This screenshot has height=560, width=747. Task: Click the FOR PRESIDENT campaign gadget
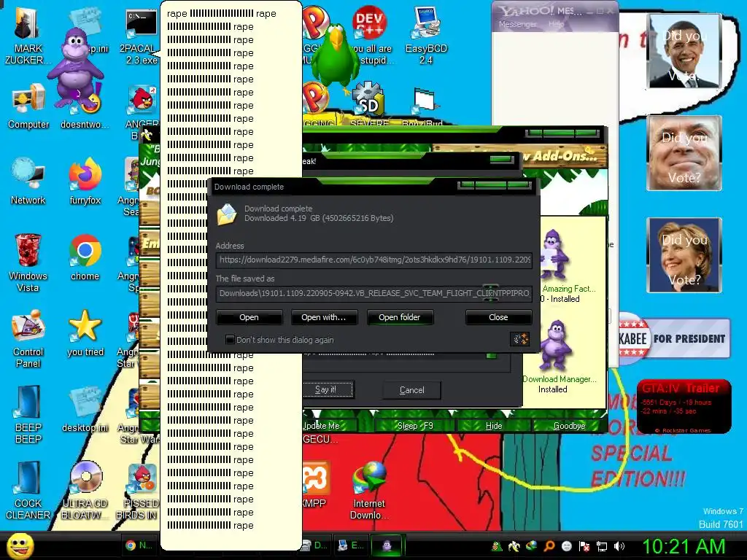click(675, 338)
